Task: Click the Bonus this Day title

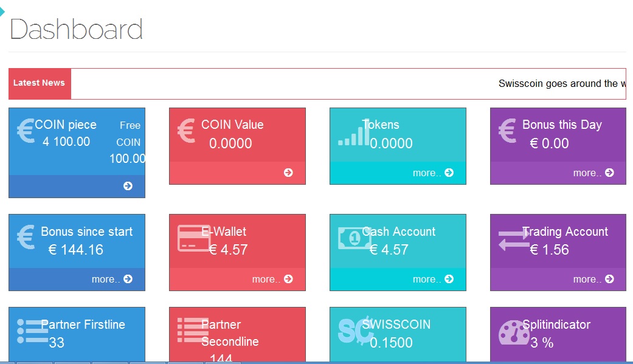Action: point(562,125)
